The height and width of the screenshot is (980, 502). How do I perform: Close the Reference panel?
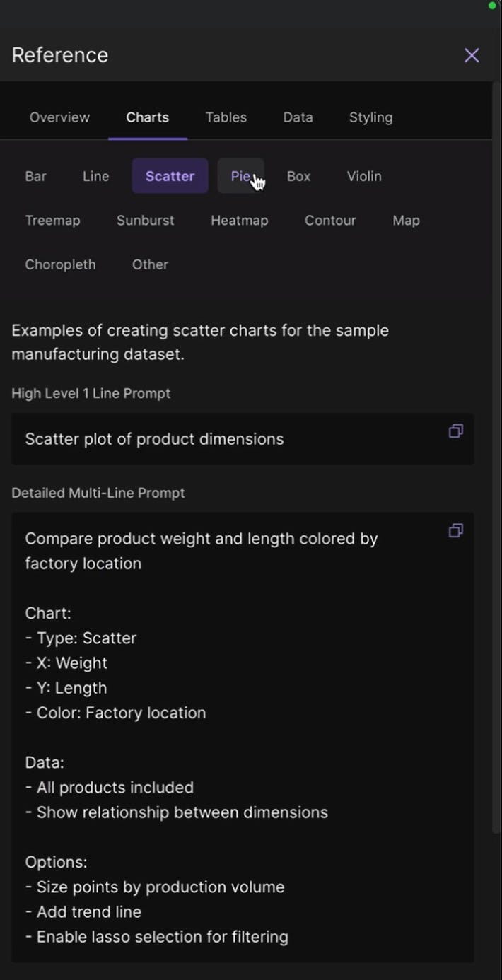(472, 55)
